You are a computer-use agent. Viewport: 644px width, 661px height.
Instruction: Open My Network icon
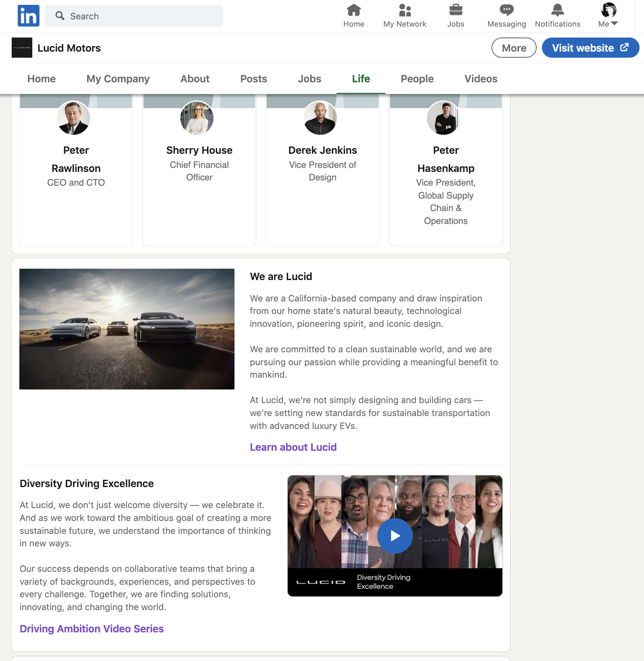[405, 10]
